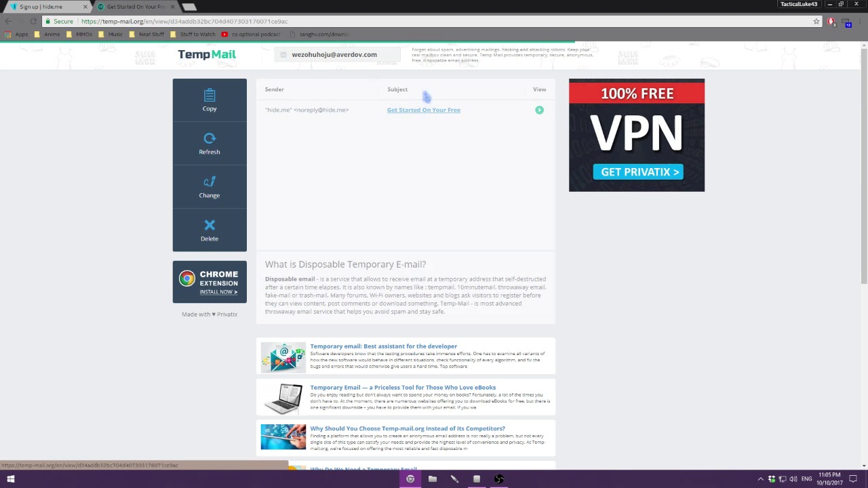This screenshot has width=868, height=488.
Task: Delete the current temp email address
Action: pos(210,230)
